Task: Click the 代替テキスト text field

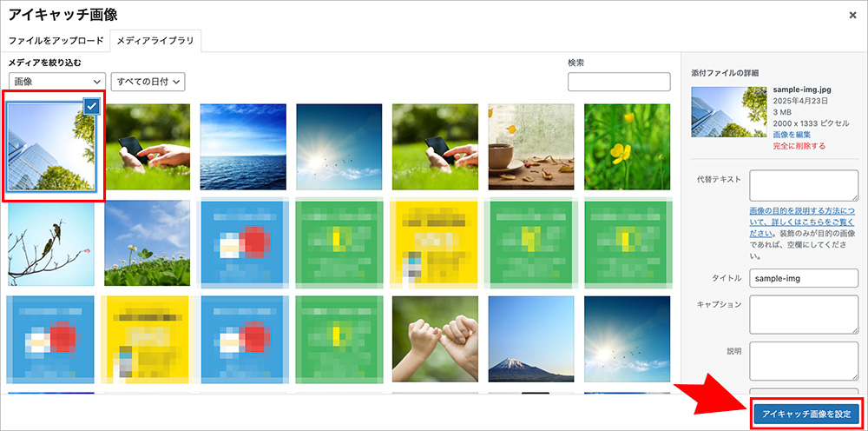Action: [x=803, y=186]
